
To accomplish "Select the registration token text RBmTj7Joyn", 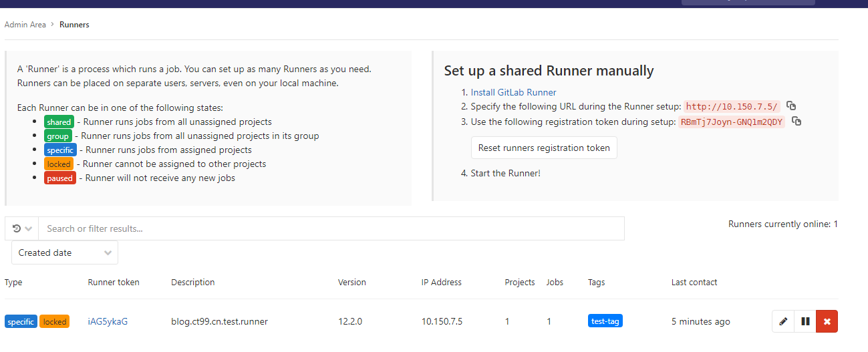I will 731,122.
